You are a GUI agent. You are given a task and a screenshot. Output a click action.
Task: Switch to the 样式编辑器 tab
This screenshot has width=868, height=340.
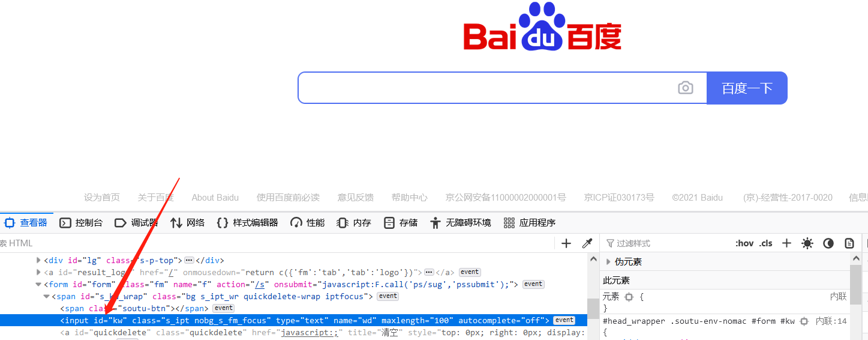[247, 223]
